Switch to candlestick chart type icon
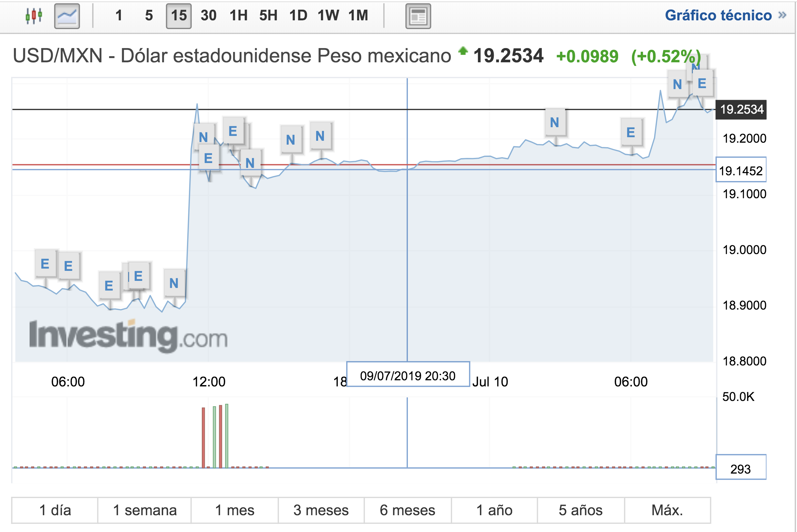797x532 pixels. click(34, 15)
